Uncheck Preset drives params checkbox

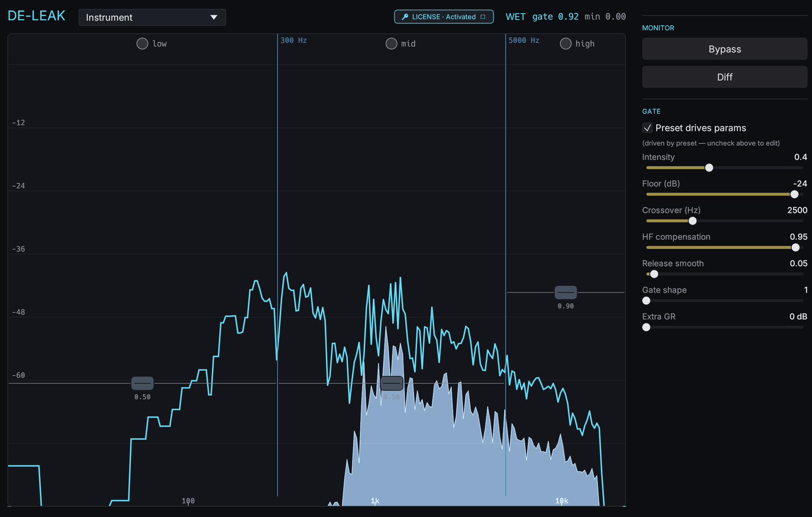tap(647, 128)
